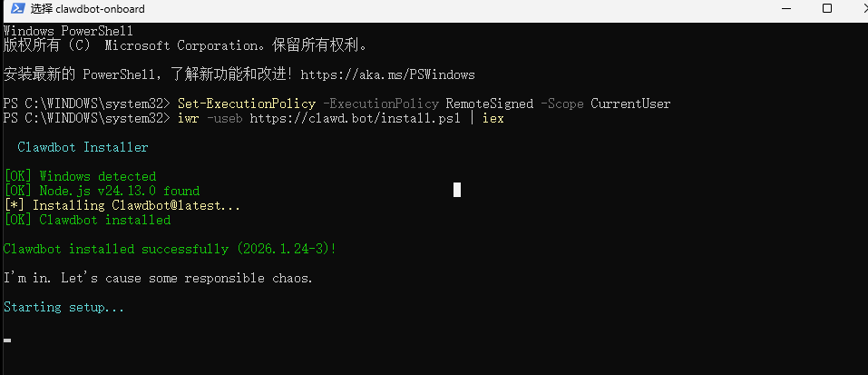Click the CurrentUser scope value
This screenshot has height=375, width=868.
(630, 104)
